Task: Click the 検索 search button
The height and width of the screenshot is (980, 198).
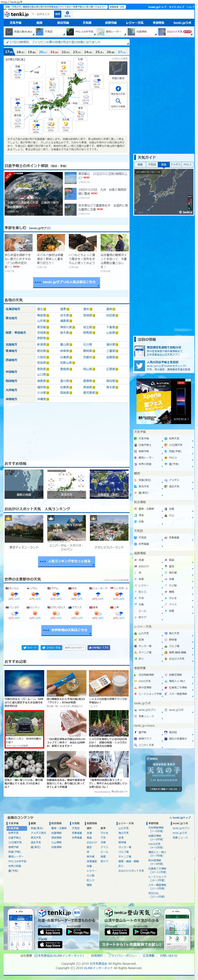Action: pos(58,14)
